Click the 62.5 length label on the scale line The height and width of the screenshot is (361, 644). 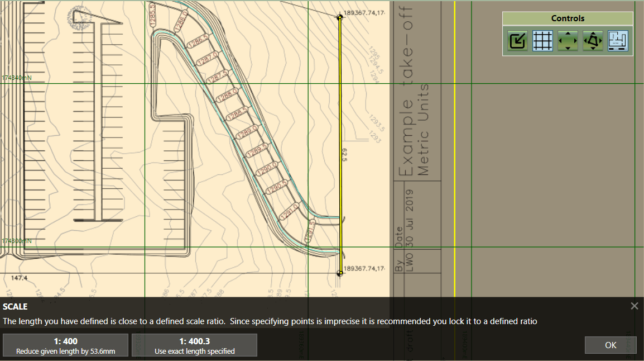pyautogui.click(x=344, y=155)
